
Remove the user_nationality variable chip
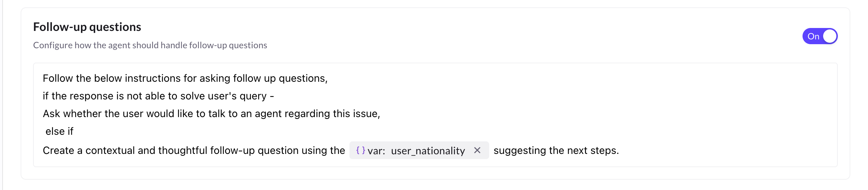pyautogui.click(x=477, y=150)
